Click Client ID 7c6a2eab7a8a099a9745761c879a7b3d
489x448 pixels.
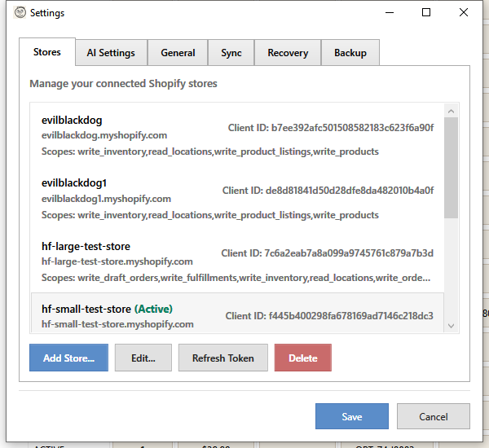click(x=327, y=253)
